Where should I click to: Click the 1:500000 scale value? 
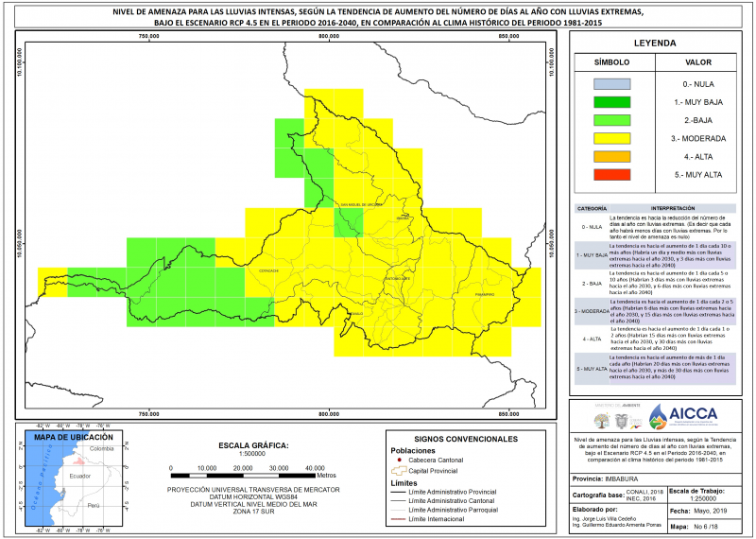252,454
